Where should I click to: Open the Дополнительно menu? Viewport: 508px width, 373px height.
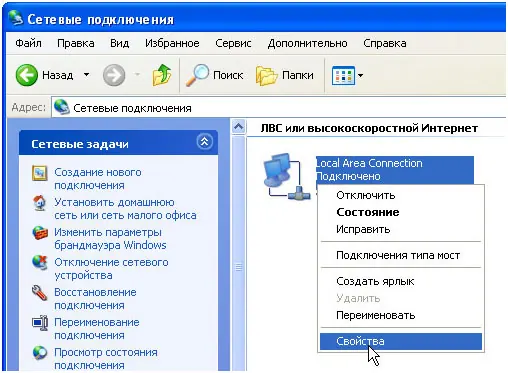coord(307,43)
